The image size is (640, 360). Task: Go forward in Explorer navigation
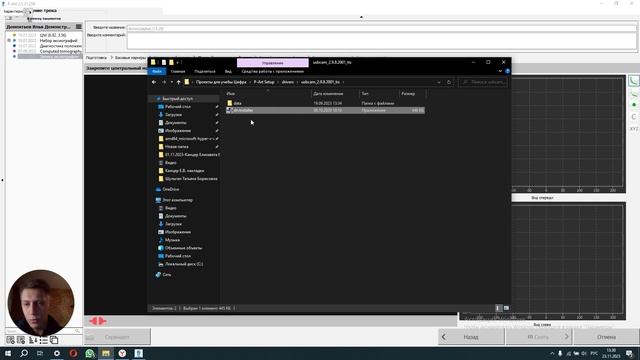coord(164,82)
